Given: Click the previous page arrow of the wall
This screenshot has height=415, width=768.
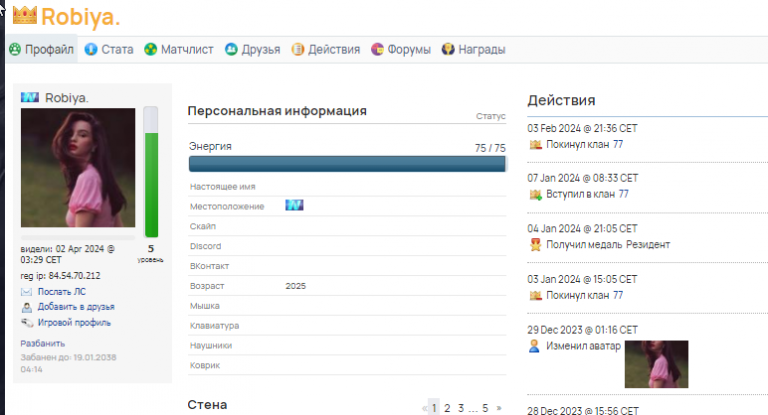Looking at the screenshot, I should click(424, 408).
